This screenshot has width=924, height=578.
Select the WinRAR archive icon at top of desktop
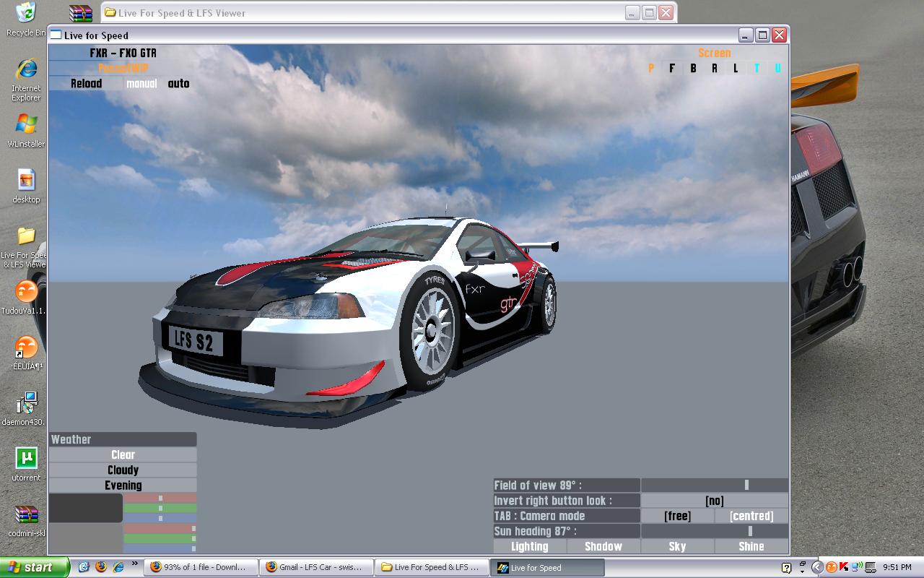click(x=81, y=13)
